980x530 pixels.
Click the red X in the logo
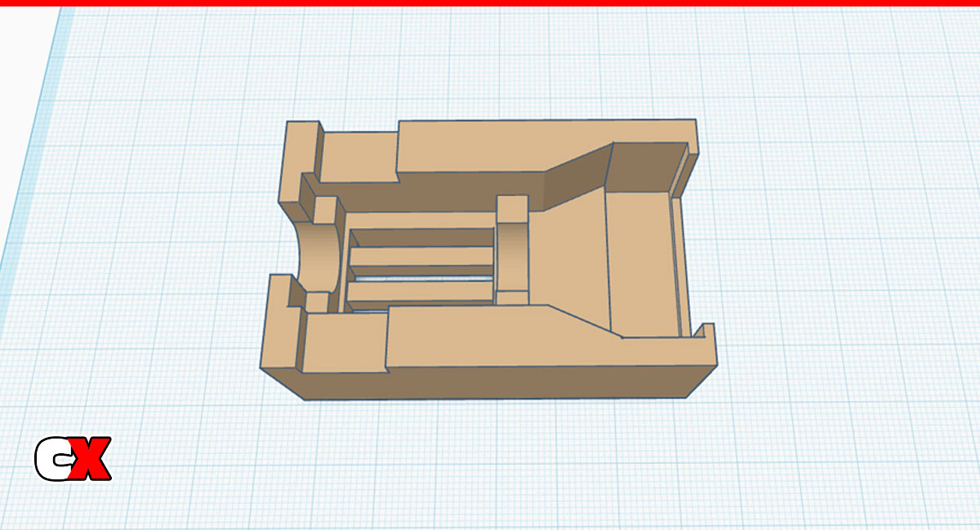(90, 459)
